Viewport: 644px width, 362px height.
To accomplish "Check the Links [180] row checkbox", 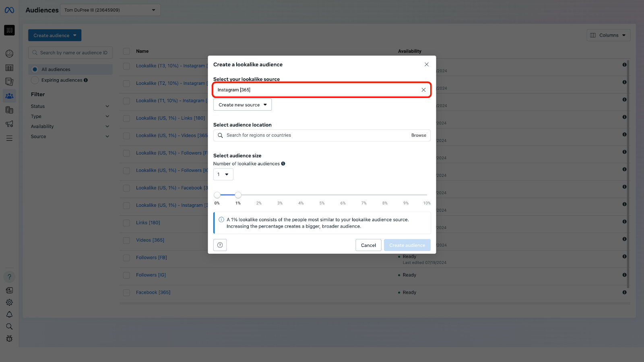I will pyautogui.click(x=126, y=223).
